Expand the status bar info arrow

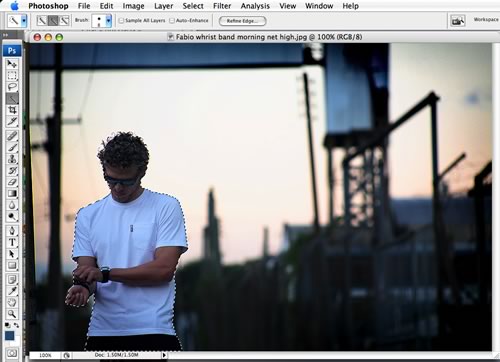point(164,355)
